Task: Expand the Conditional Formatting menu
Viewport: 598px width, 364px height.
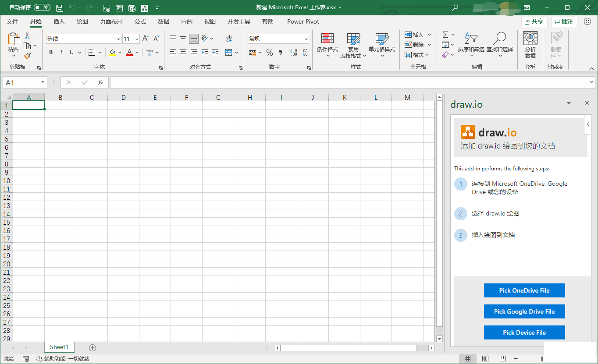Action: 327,45
